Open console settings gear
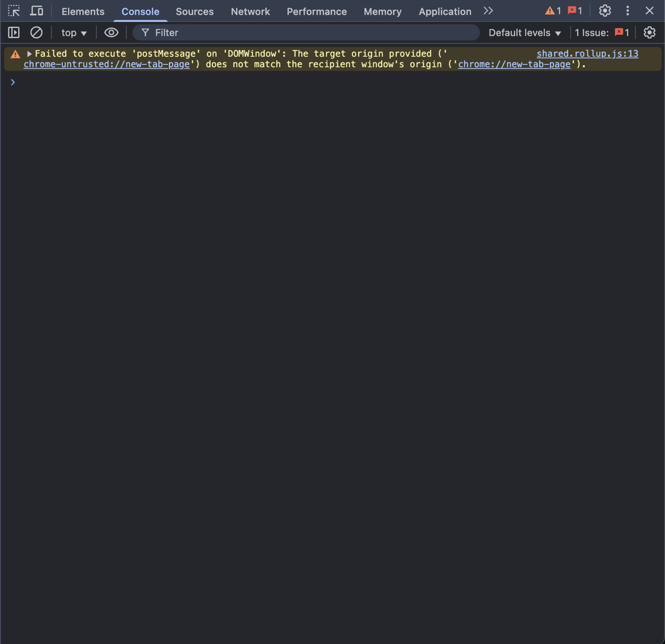Screen dimensions: 665x644 pos(649,32)
